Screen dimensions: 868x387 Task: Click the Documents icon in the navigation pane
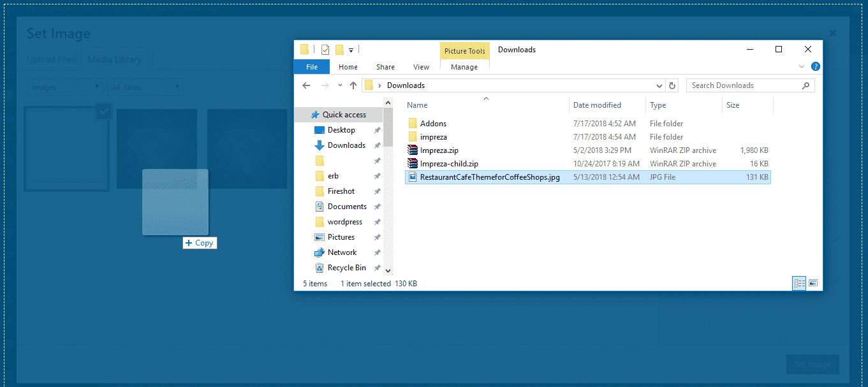320,207
